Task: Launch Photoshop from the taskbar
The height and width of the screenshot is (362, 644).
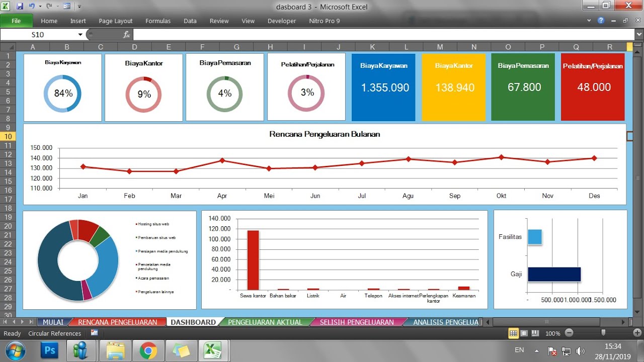Action: [50, 350]
